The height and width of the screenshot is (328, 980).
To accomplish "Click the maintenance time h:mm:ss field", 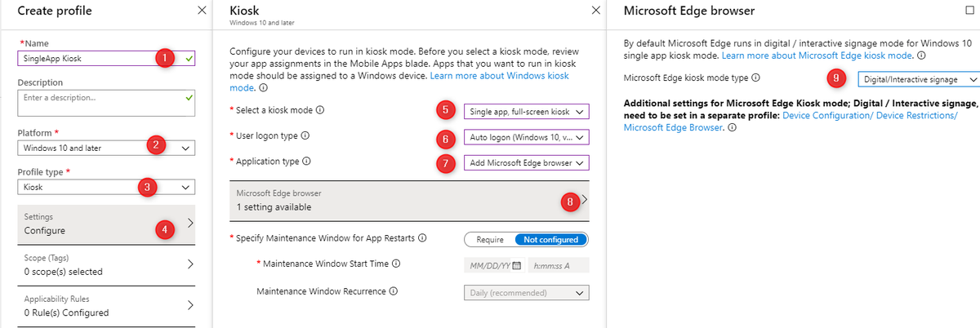I will tap(559, 266).
